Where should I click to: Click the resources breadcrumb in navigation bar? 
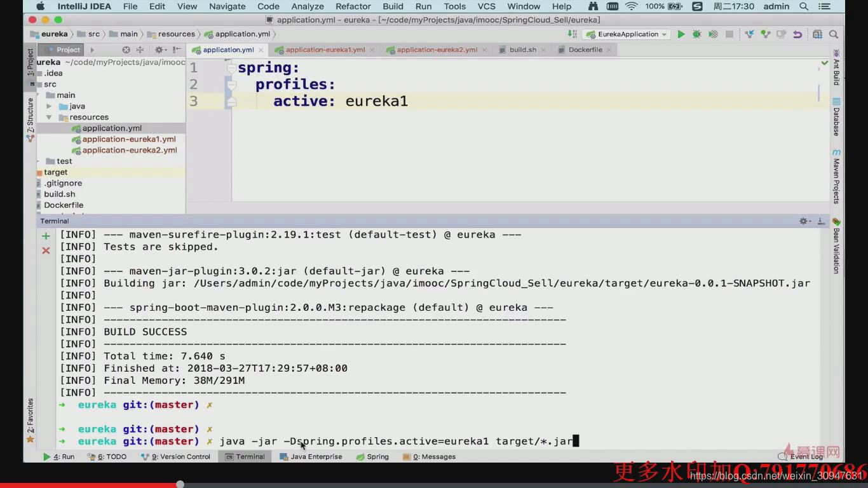[x=171, y=34]
